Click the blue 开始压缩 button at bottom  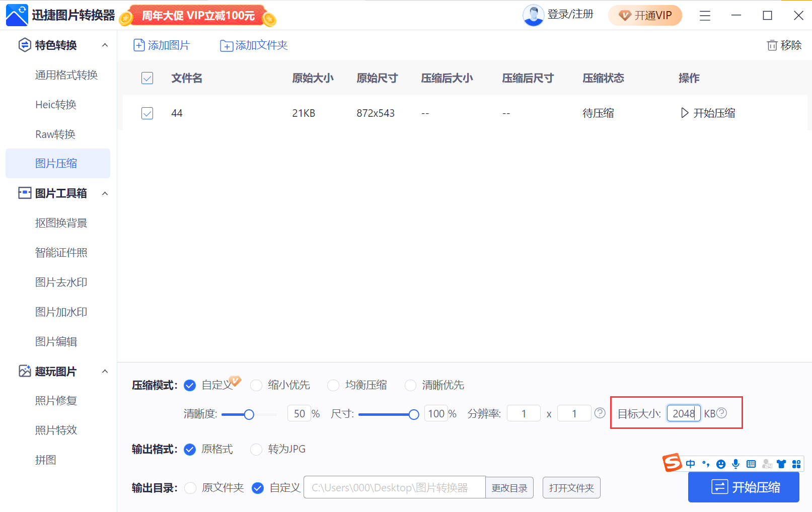coord(744,487)
